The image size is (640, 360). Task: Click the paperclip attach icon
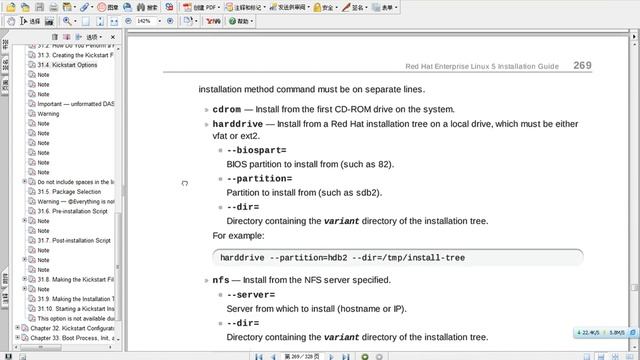click(x=84, y=7)
